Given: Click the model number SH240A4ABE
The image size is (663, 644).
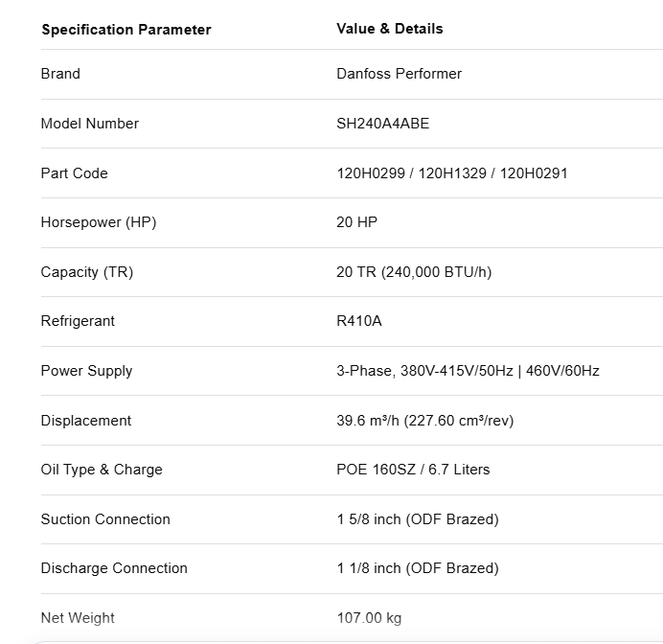Looking at the screenshot, I should pyautogui.click(x=382, y=124).
